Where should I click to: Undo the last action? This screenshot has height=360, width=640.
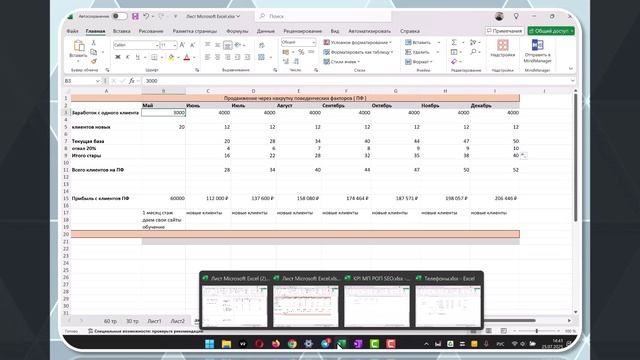(146, 16)
